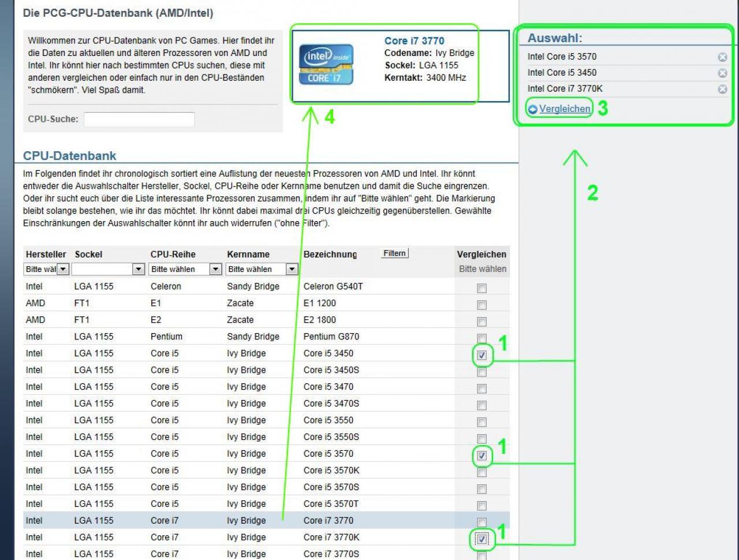Open the Core i7 3770 title link
The image size is (739, 560).
pyautogui.click(x=415, y=40)
